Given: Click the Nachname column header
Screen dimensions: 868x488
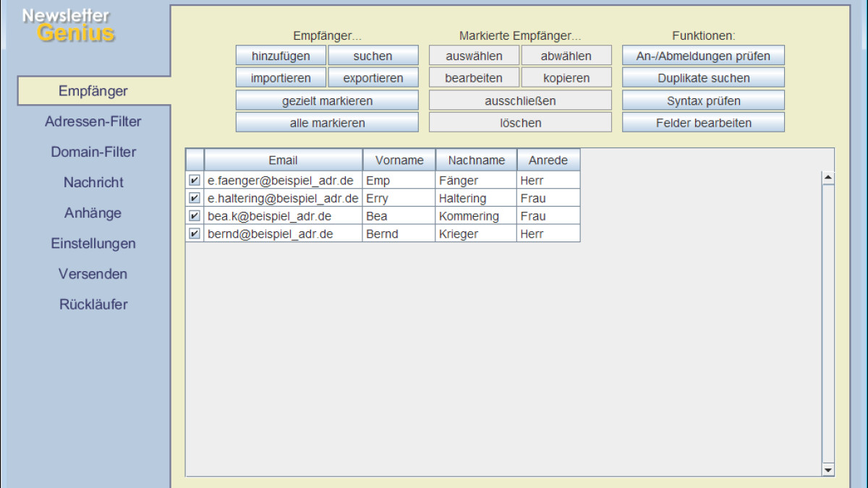Looking at the screenshot, I should (x=476, y=160).
